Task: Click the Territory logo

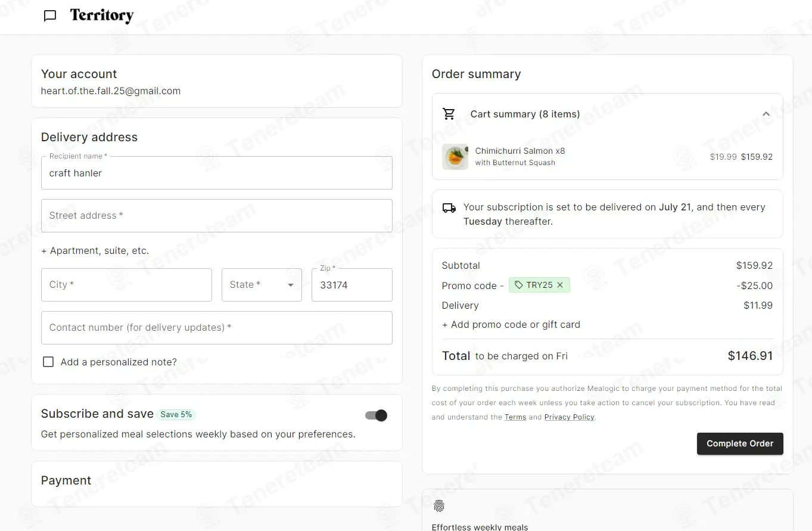Action: (x=102, y=15)
